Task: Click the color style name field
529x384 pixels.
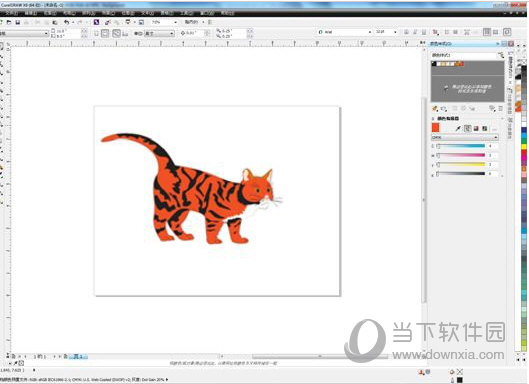Action: [x=464, y=55]
